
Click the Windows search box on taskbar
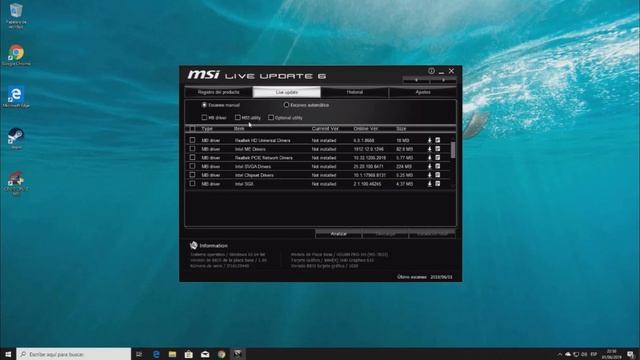coord(73,354)
